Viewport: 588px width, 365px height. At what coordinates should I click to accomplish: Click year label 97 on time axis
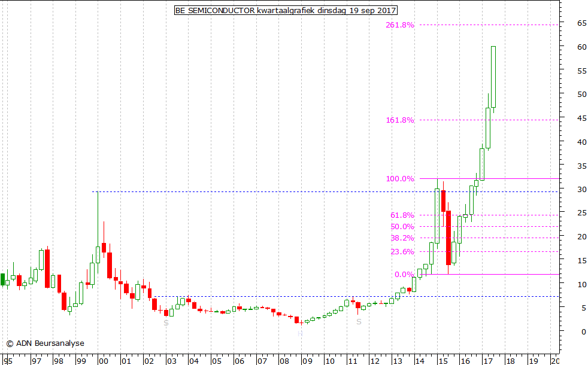(x=36, y=361)
